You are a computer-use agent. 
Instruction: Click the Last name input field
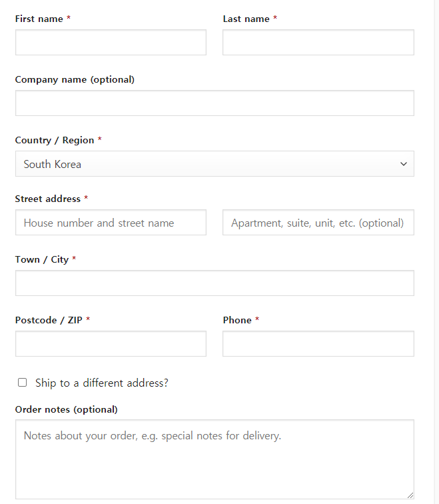click(318, 43)
